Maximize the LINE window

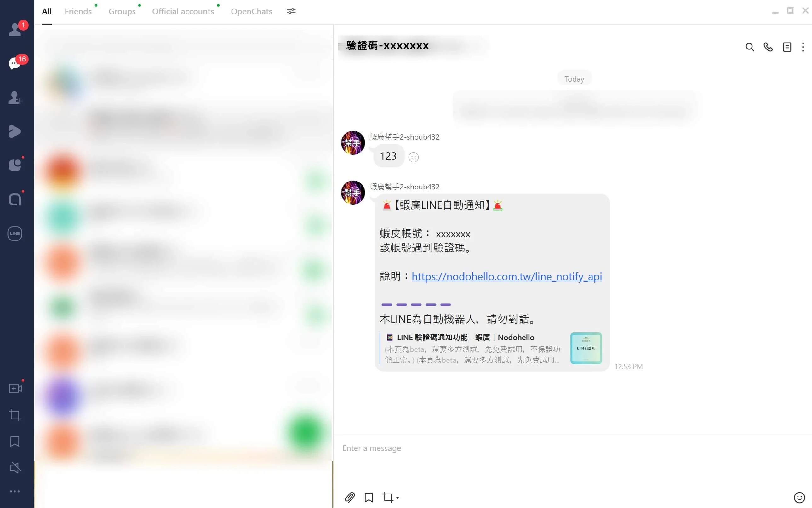tap(790, 11)
